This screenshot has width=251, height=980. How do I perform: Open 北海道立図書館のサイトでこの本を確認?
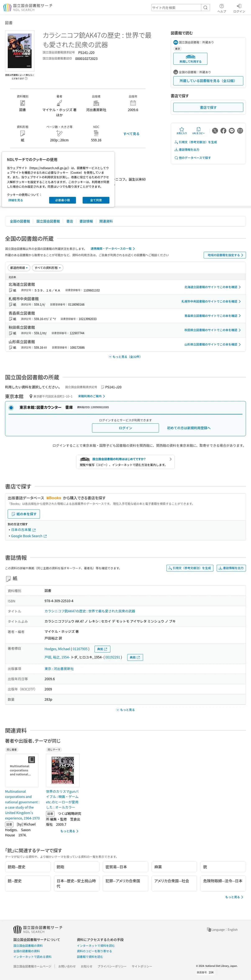(213, 287)
